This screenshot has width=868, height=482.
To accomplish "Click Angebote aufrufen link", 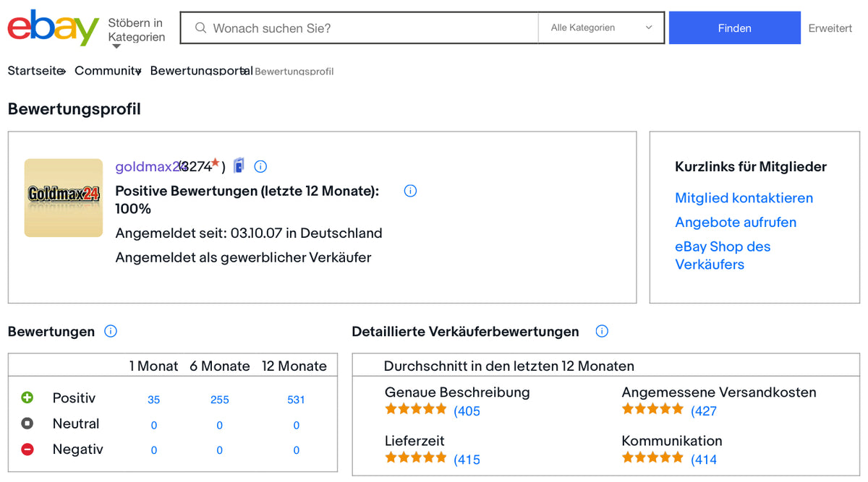I will (x=736, y=223).
